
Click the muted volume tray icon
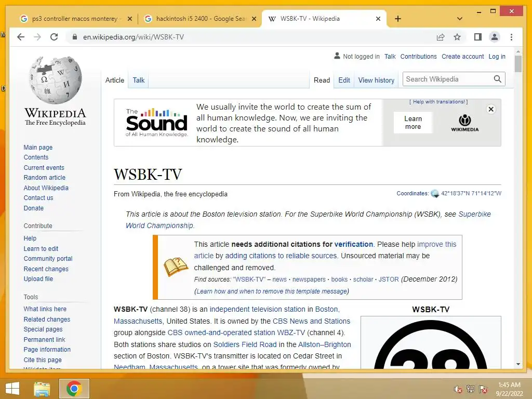pos(458,389)
